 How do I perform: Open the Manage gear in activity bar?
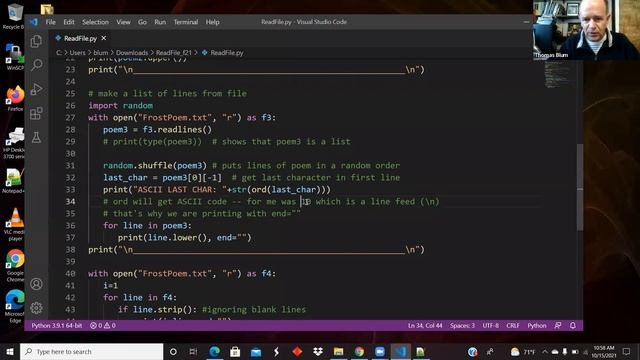coord(36,308)
